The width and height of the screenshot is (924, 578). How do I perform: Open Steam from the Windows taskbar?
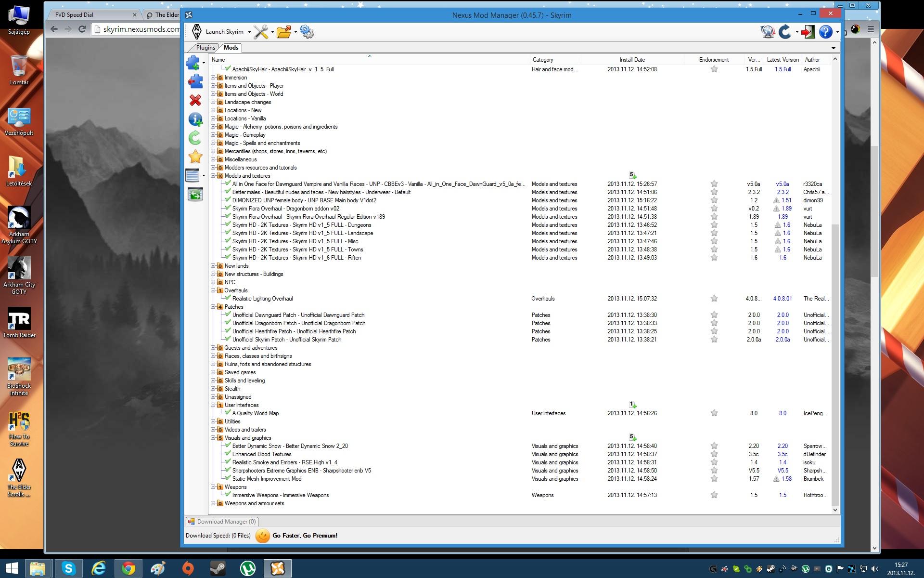(x=218, y=568)
